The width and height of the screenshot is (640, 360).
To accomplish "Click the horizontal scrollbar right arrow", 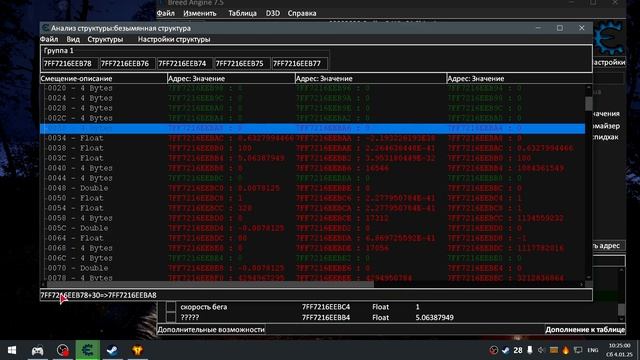I will point(582,284).
